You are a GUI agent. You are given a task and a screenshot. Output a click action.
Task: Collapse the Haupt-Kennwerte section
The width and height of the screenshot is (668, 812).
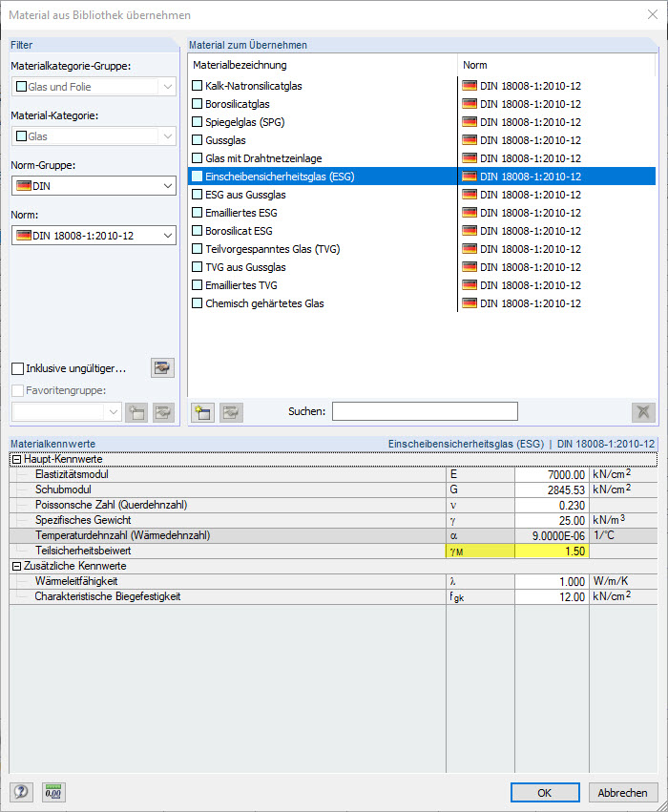(x=16, y=459)
